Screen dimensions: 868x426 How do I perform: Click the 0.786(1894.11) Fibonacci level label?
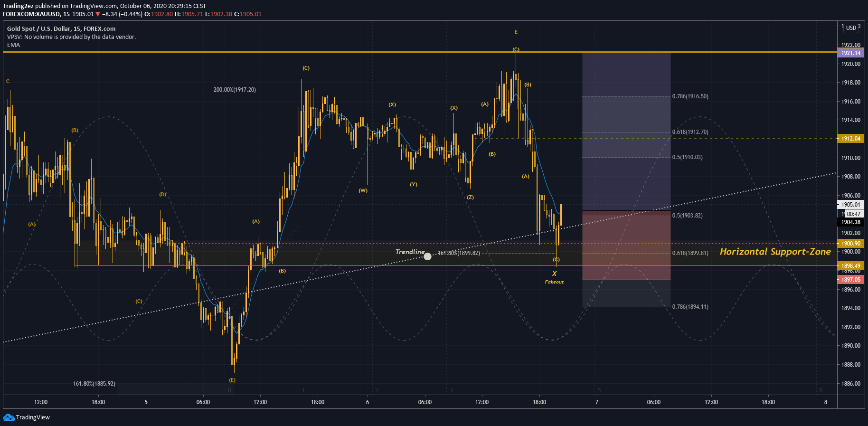[690, 307]
